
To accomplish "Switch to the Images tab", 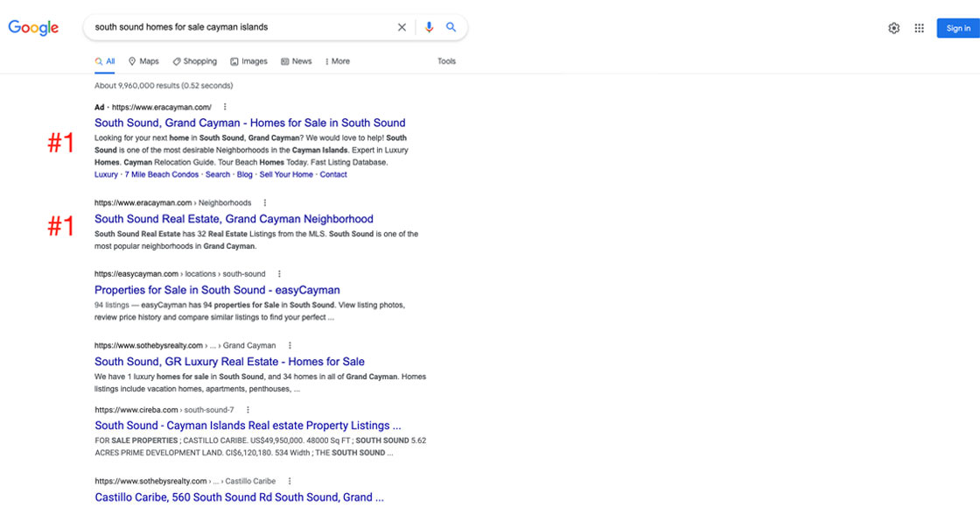I will coord(248,61).
